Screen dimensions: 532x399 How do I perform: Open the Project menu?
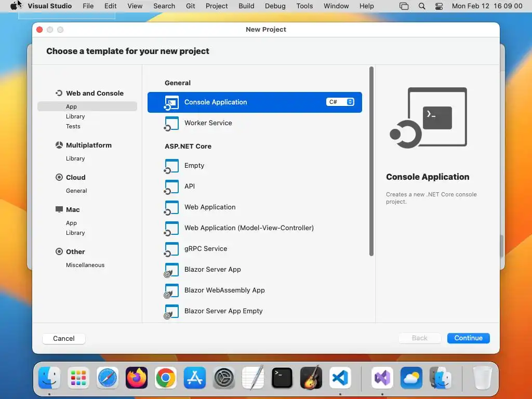click(x=217, y=6)
